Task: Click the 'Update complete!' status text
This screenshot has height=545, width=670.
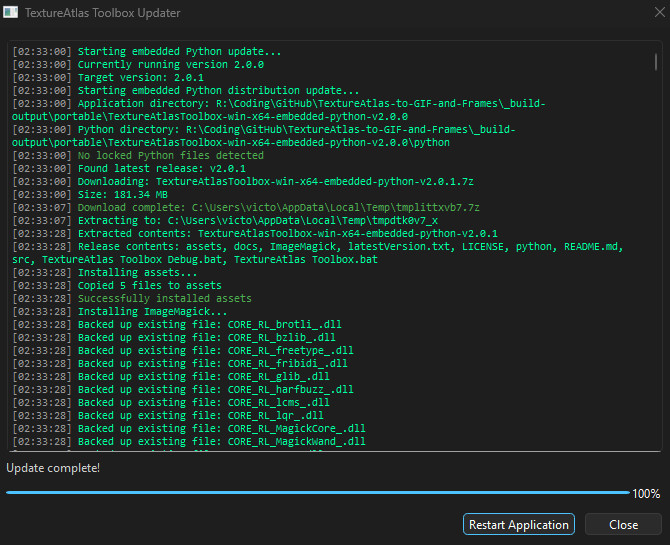Action: click(53, 468)
